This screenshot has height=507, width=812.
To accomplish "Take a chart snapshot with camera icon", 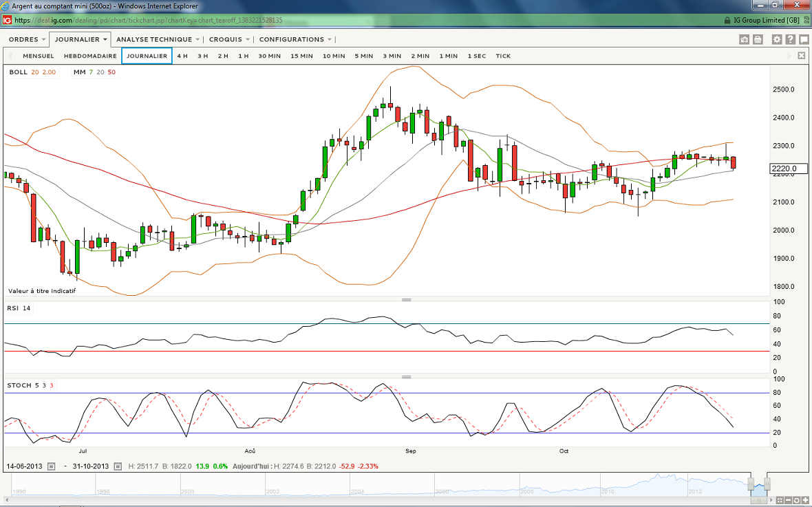I will point(744,40).
